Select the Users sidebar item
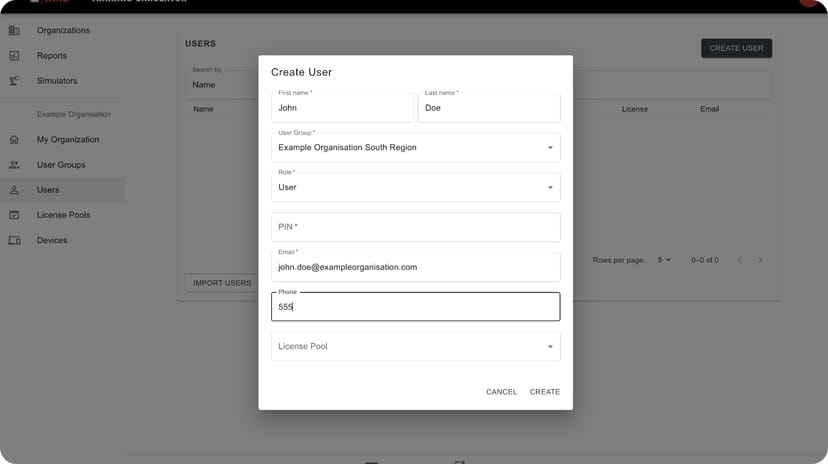Viewport: 828px width, 464px height. click(x=62, y=190)
